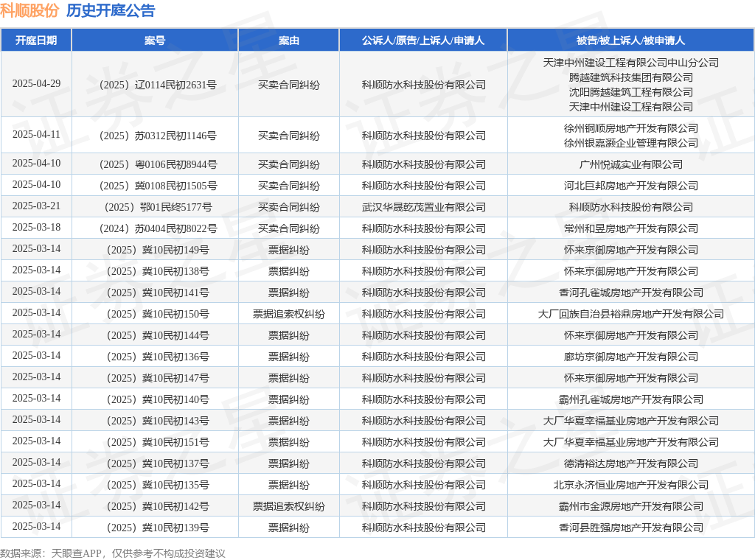Click defendant 德清裕达房地产开发有限公司

(x=631, y=463)
